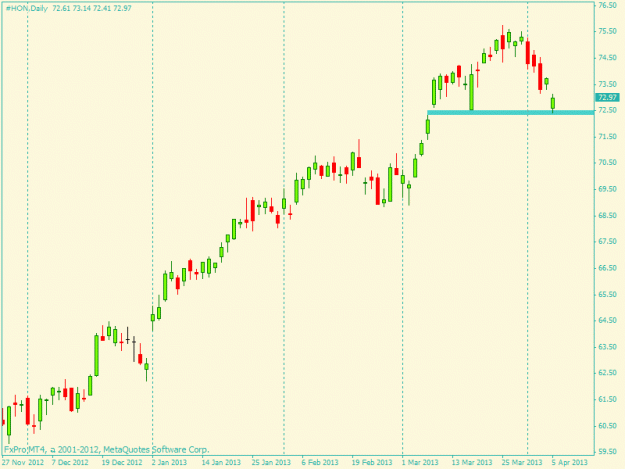Click the #HON,Daily chart title text
This screenshot has height=469, width=625.
[26, 8]
